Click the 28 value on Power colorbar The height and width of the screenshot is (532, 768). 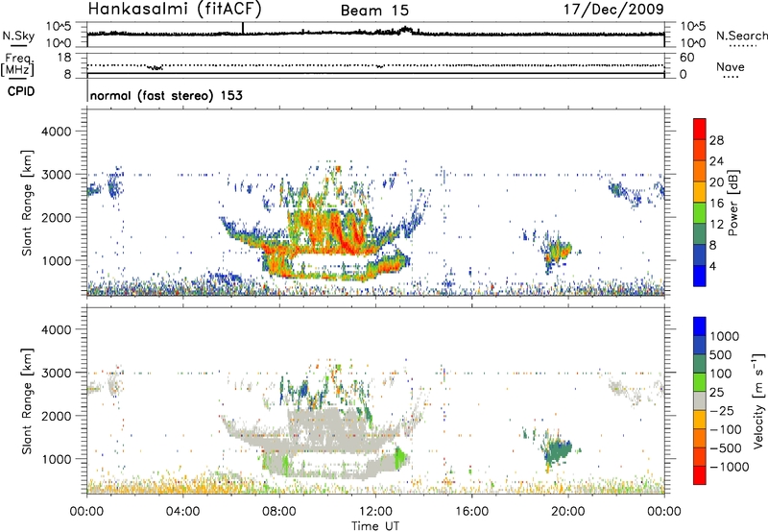coord(716,140)
